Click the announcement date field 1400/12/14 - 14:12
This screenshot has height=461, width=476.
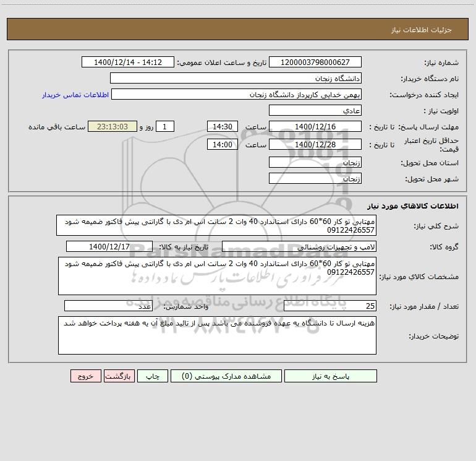[x=128, y=62]
